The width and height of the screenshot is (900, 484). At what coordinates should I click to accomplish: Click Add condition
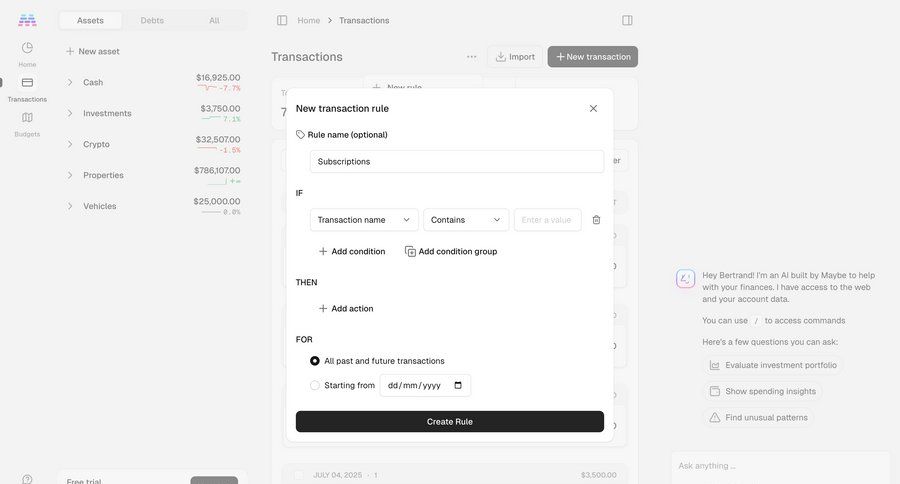click(351, 251)
